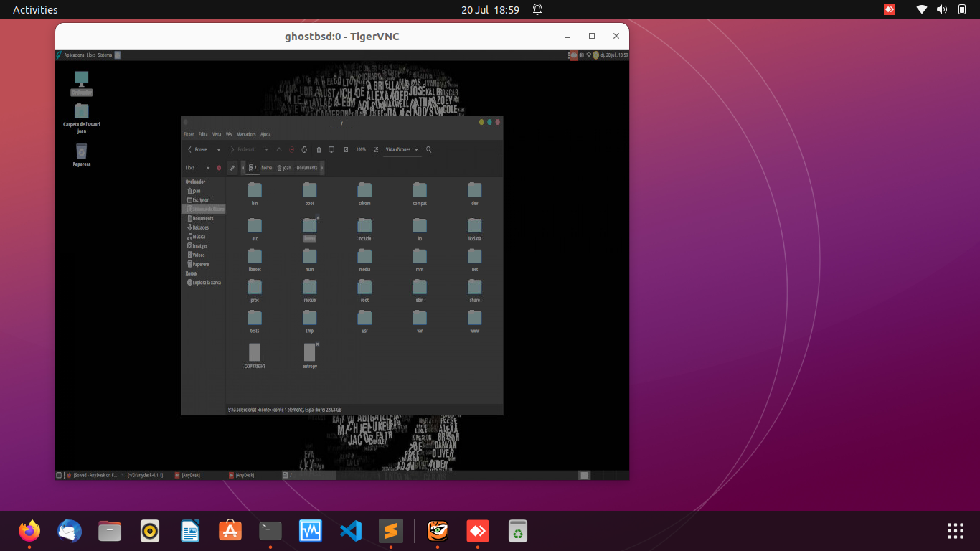This screenshot has width=980, height=551.
Task: Click zoom in icon right of 100%
Action: coord(376,150)
